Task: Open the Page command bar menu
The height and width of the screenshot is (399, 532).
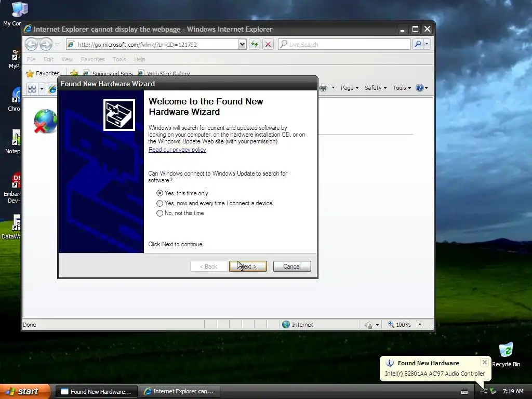Action: (x=350, y=88)
